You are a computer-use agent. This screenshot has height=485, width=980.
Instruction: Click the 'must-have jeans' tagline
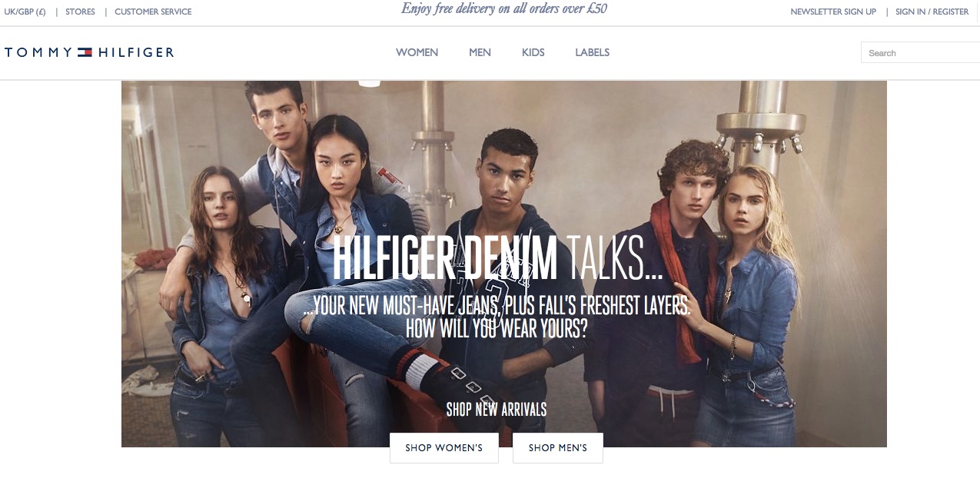click(497, 305)
